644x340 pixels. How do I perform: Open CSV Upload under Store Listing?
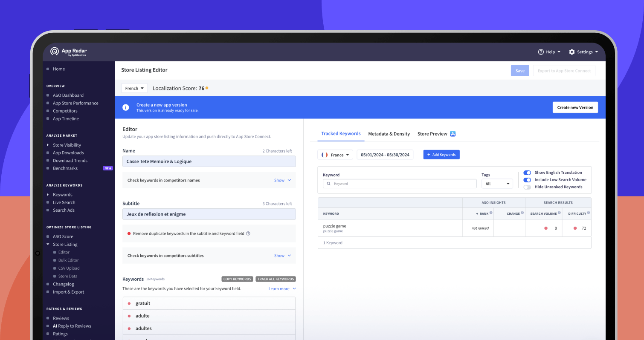69,268
